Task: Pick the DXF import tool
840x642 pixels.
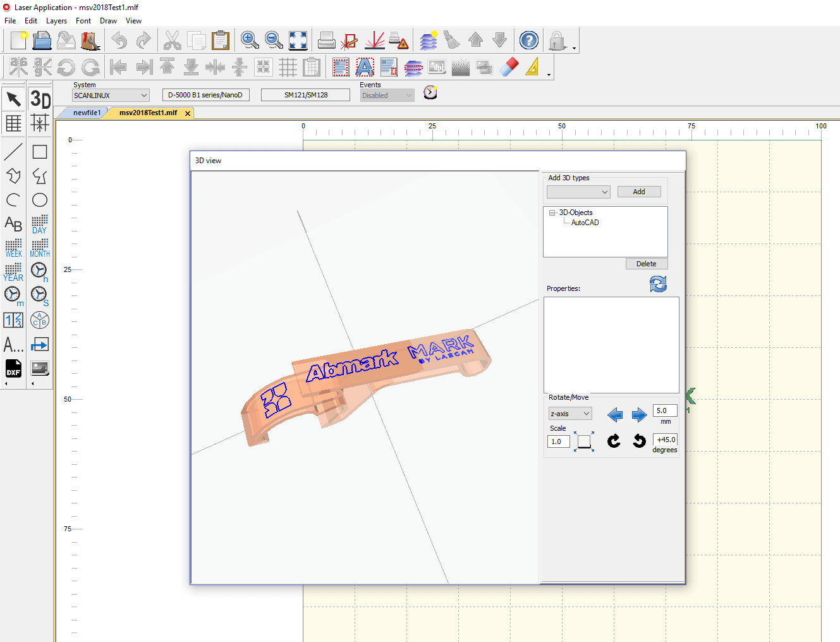Action: pos(13,368)
